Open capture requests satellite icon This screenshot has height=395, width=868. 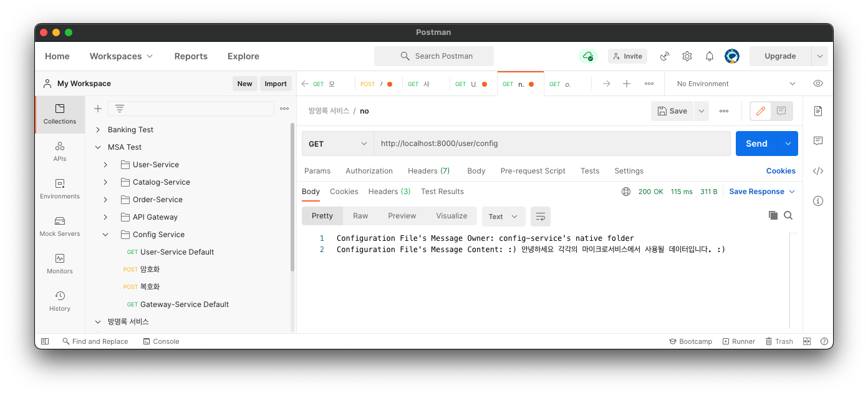pyautogui.click(x=665, y=56)
